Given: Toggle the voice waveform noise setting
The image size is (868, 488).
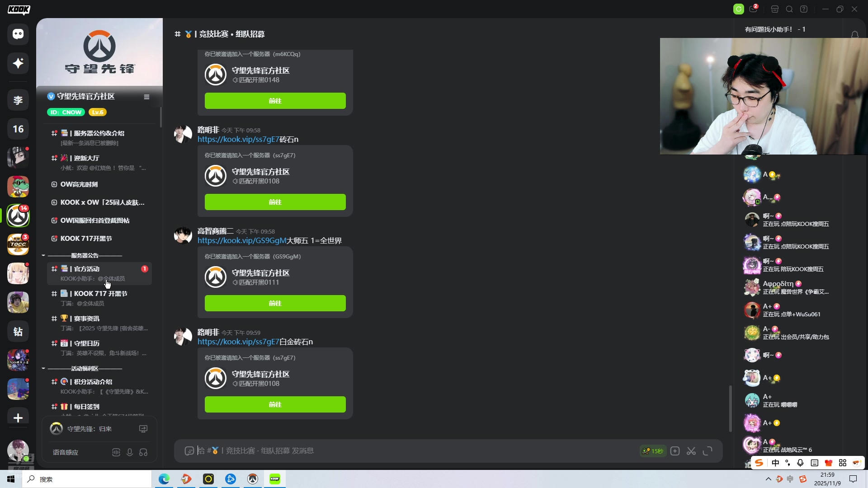Looking at the screenshot, I should [x=116, y=452].
